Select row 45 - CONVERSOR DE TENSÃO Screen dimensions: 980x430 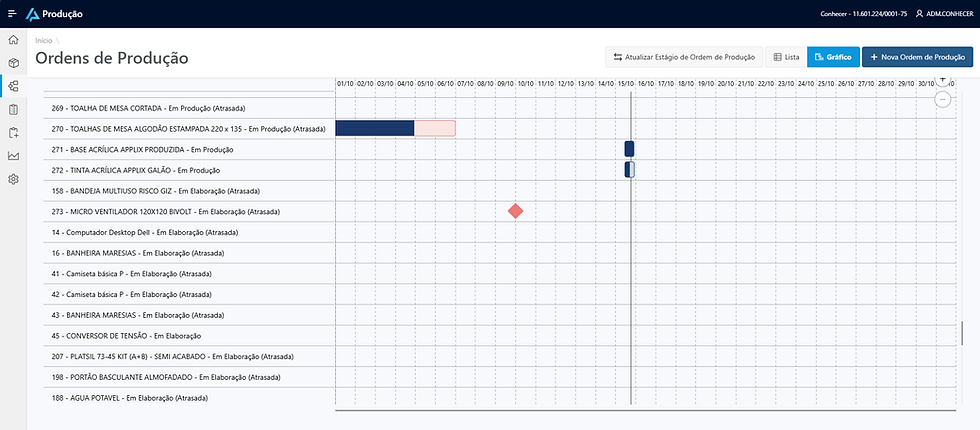tap(188, 336)
